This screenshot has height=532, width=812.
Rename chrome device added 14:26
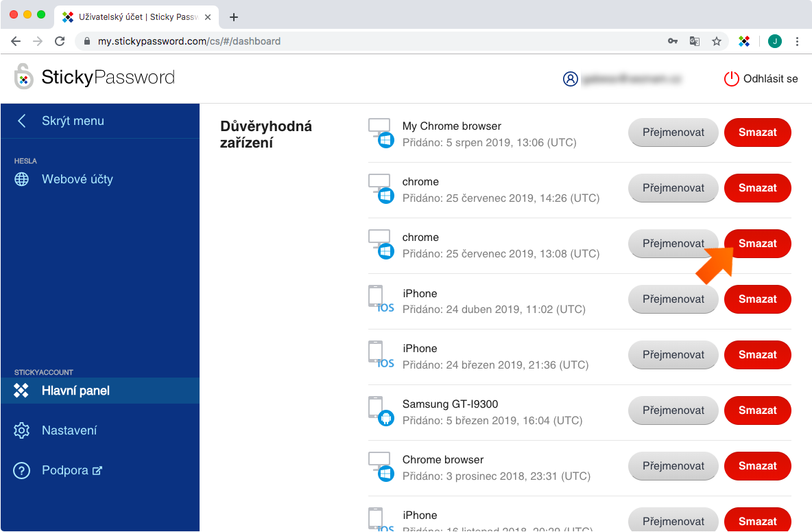click(673, 187)
